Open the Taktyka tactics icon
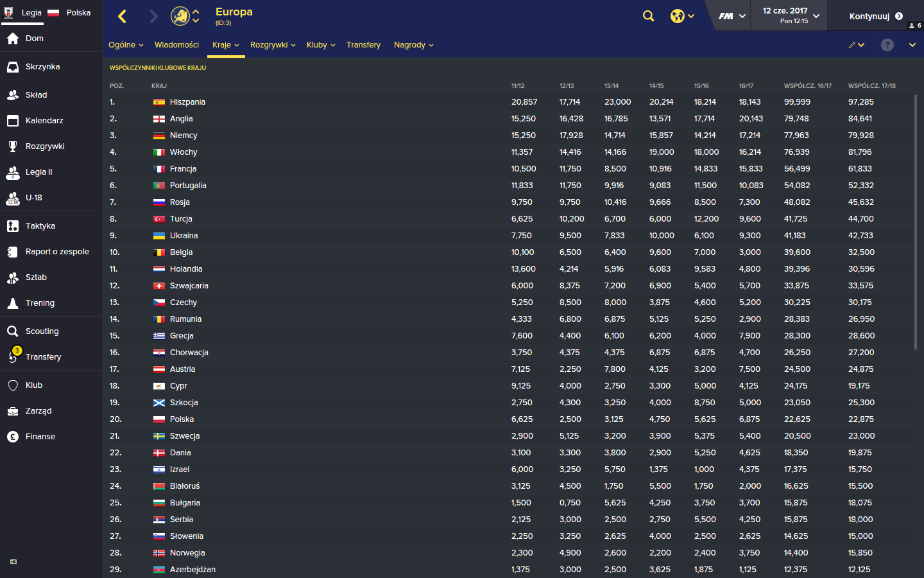This screenshot has height=578, width=924. point(13,226)
